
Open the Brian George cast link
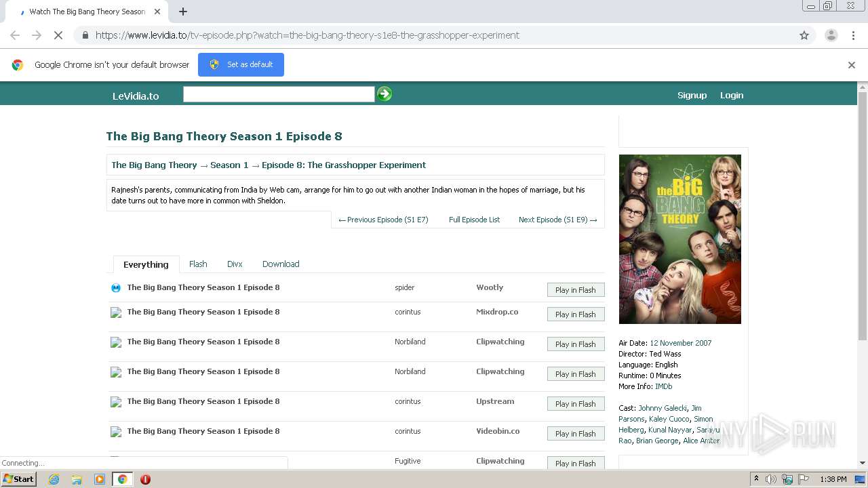click(657, 441)
